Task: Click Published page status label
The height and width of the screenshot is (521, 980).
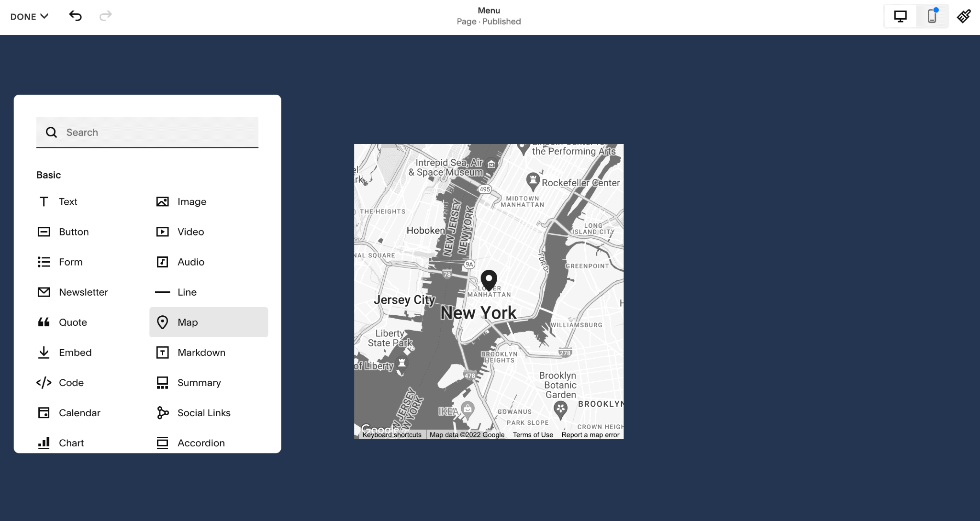Action: [502, 22]
